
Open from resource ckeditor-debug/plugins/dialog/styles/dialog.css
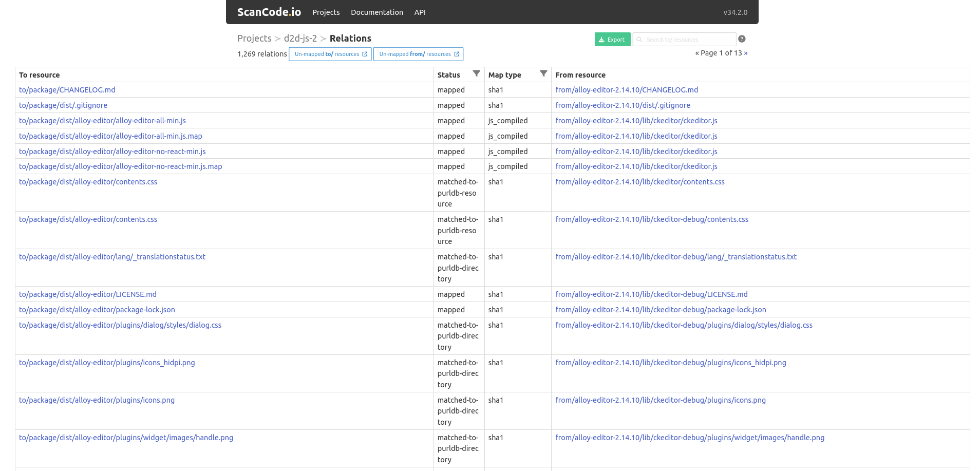[684, 325]
